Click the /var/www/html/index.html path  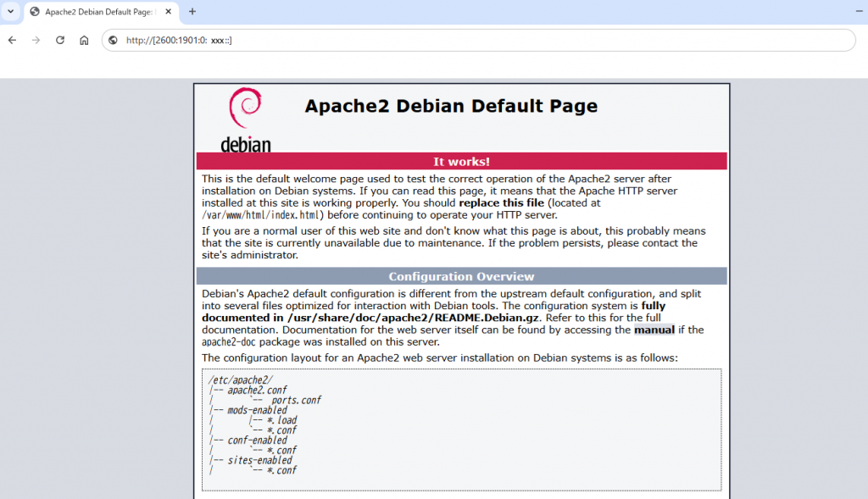coord(261,215)
